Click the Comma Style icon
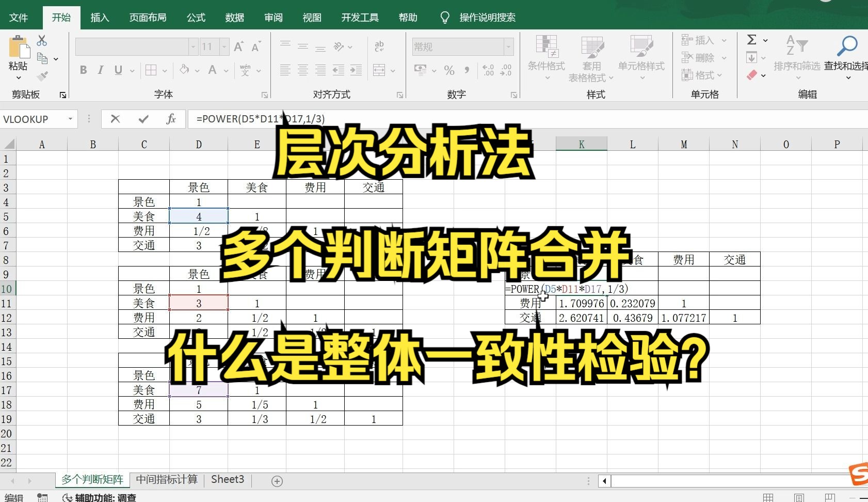 (467, 70)
